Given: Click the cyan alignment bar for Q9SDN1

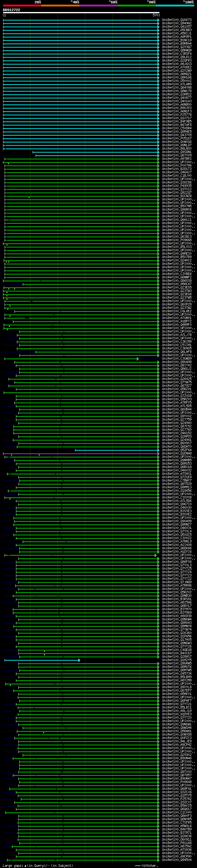Looking at the screenshot, I should pyautogui.click(x=96, y=152).
